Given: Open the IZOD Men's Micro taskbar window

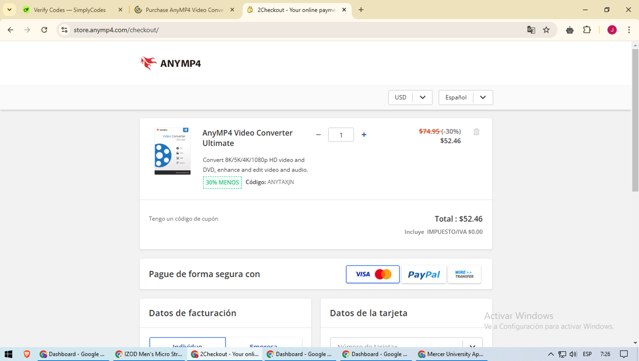Looking at the screenshot, I should pyautogui.click(x=149, y=354).
